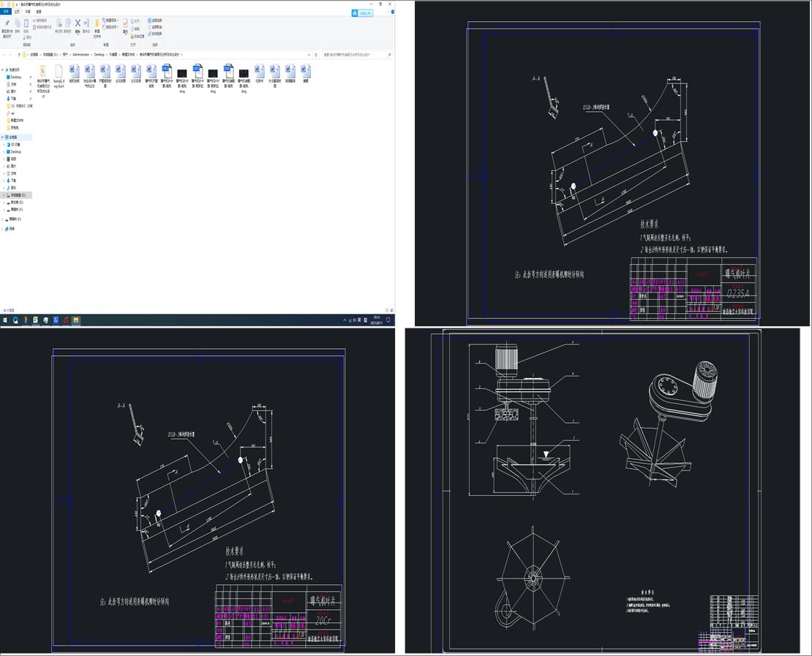This screenshot has width=812, height=656.
Task: Click the up arrow navigation icon
Action: (19, 54)
